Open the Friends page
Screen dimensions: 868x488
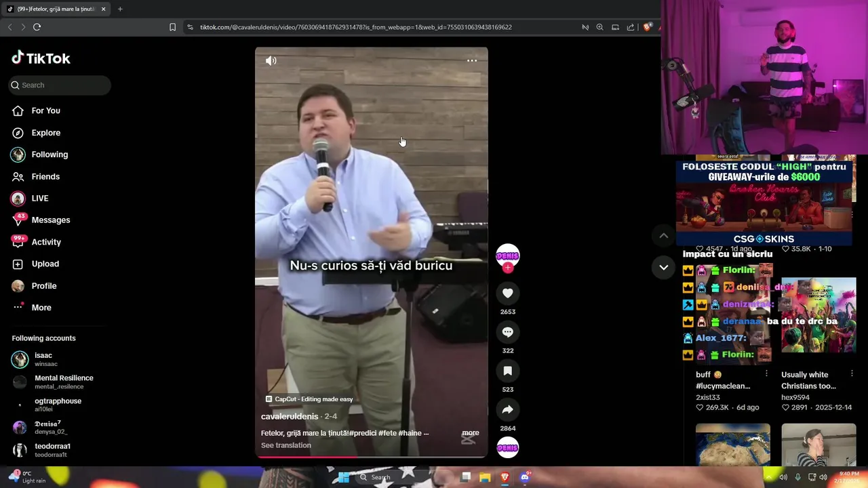37,176
